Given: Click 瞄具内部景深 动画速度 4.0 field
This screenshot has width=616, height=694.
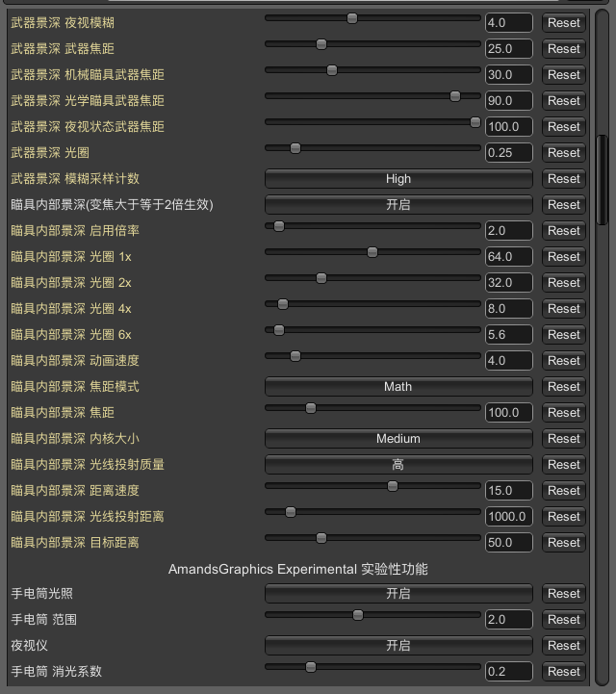Looking at the screenshot, I should 509,361.
